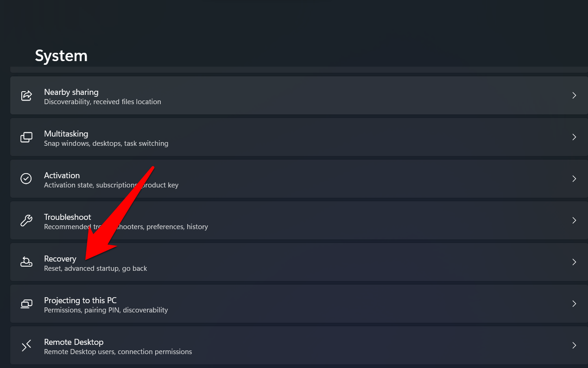Expand Nearby sharing using its chevron
The image size is (588, 368).
pyautogui.click(x=574, y=95)
